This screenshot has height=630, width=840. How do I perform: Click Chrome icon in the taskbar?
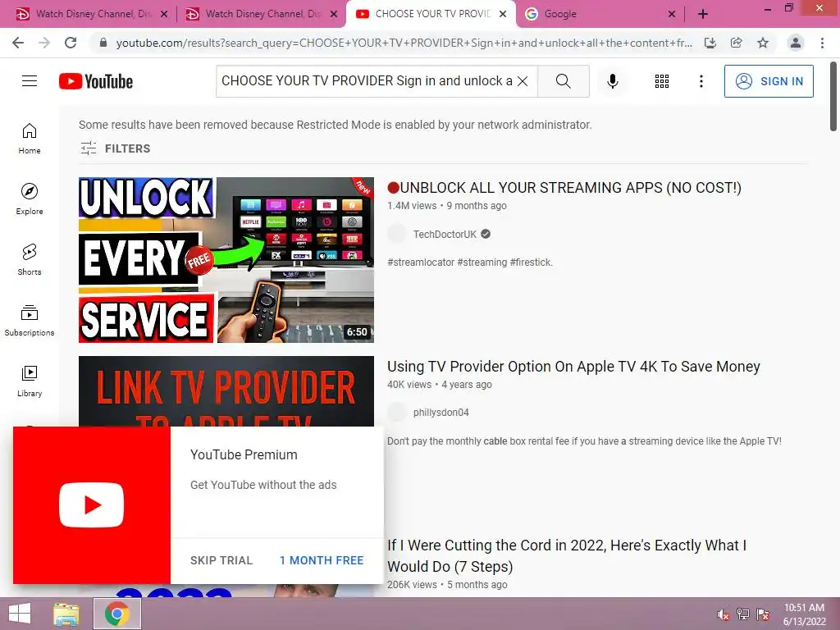click(x=117, y=614)
